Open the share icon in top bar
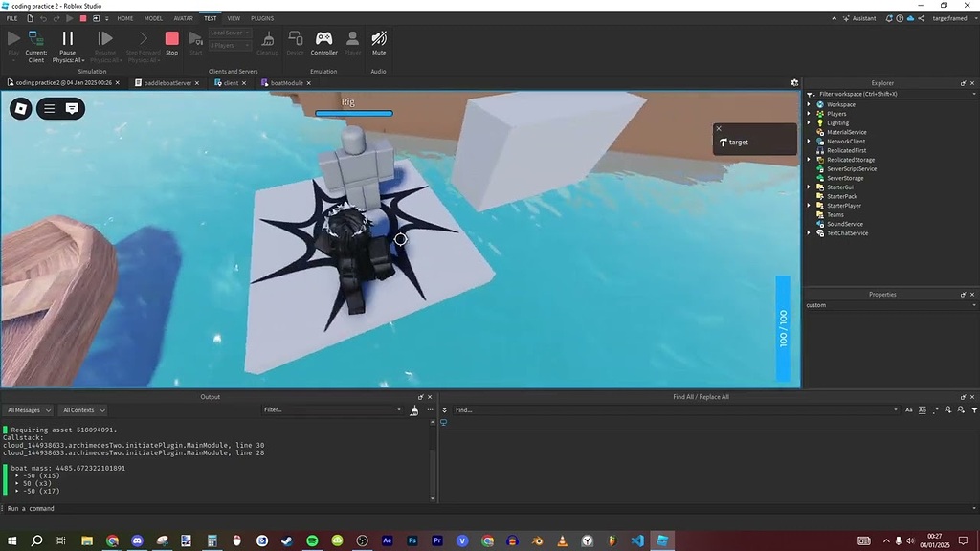The width and height of the screenshot is (980, 551). [922, 18]
